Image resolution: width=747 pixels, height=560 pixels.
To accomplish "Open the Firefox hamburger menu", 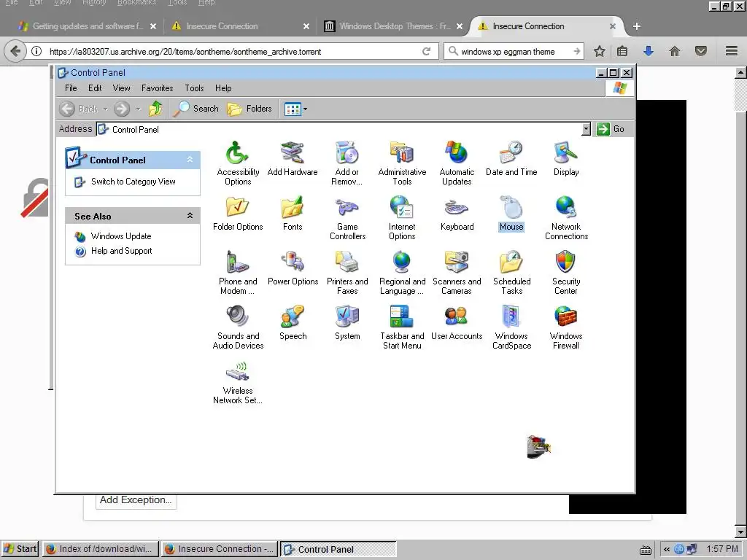I will coord(732,51).
